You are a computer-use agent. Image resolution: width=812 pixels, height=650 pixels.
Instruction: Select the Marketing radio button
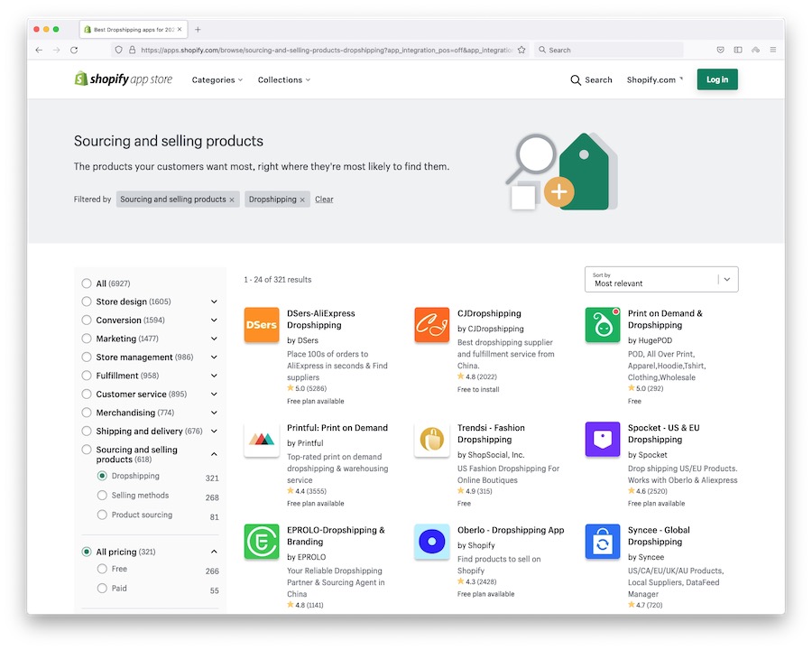click(87, 339)
